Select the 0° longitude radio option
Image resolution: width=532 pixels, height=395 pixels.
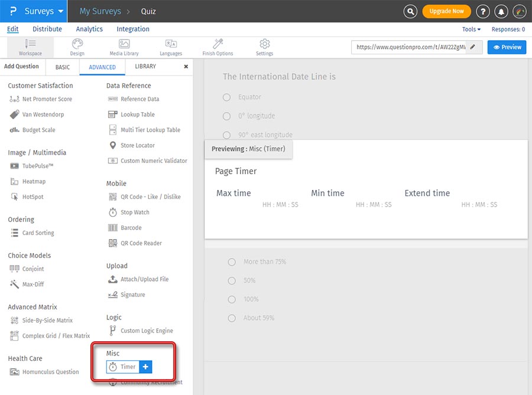(x=226, y=116)
